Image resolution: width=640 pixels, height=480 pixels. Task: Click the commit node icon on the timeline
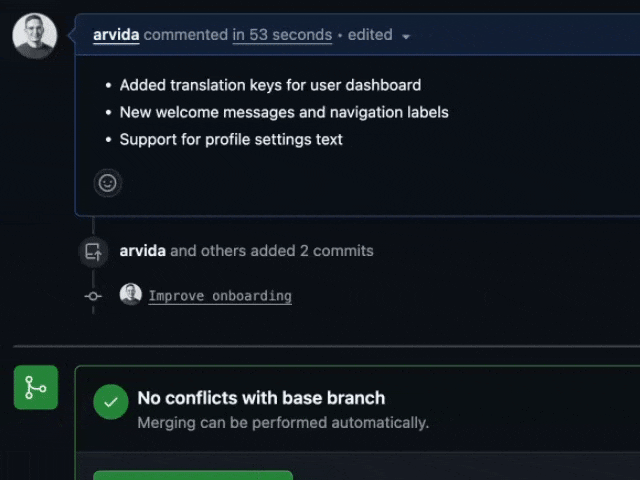[x=93, y=296]
